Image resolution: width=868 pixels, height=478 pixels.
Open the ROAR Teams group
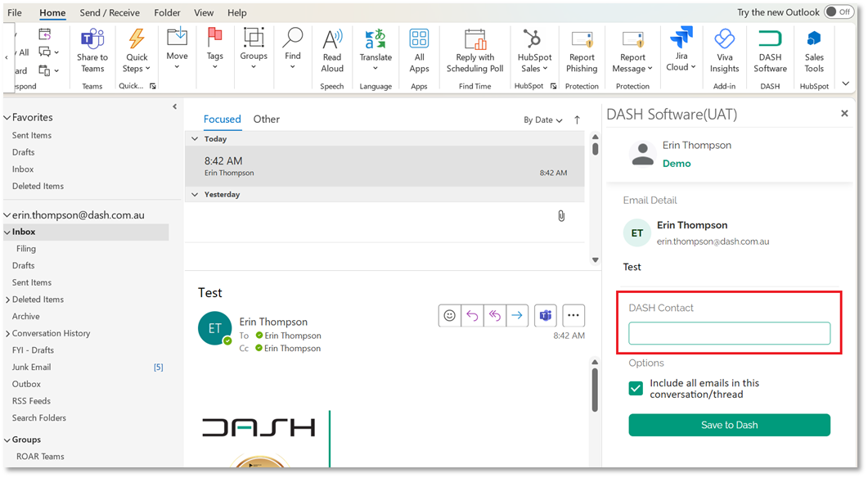(40, 457)
